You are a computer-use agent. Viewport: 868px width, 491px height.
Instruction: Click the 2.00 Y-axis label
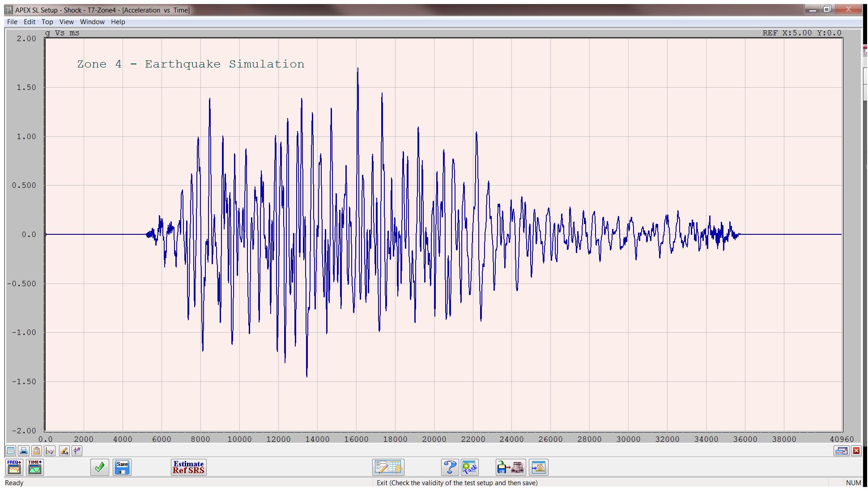click(x=26, y=38)
